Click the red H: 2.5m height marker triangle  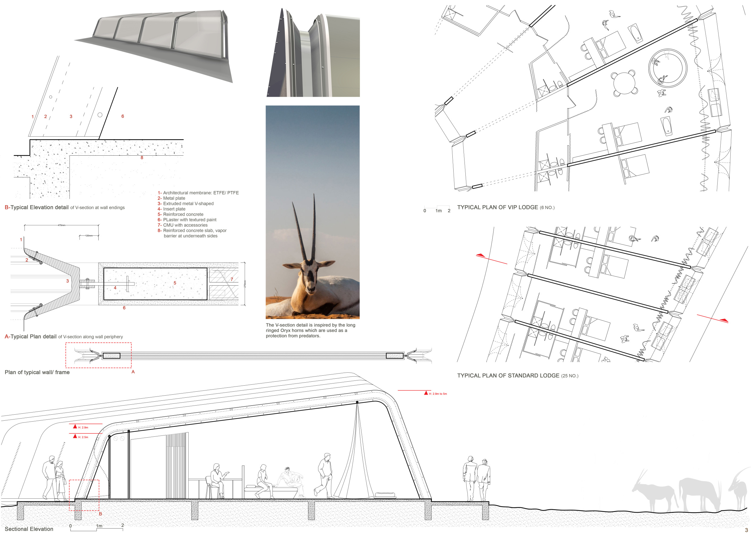75,436
